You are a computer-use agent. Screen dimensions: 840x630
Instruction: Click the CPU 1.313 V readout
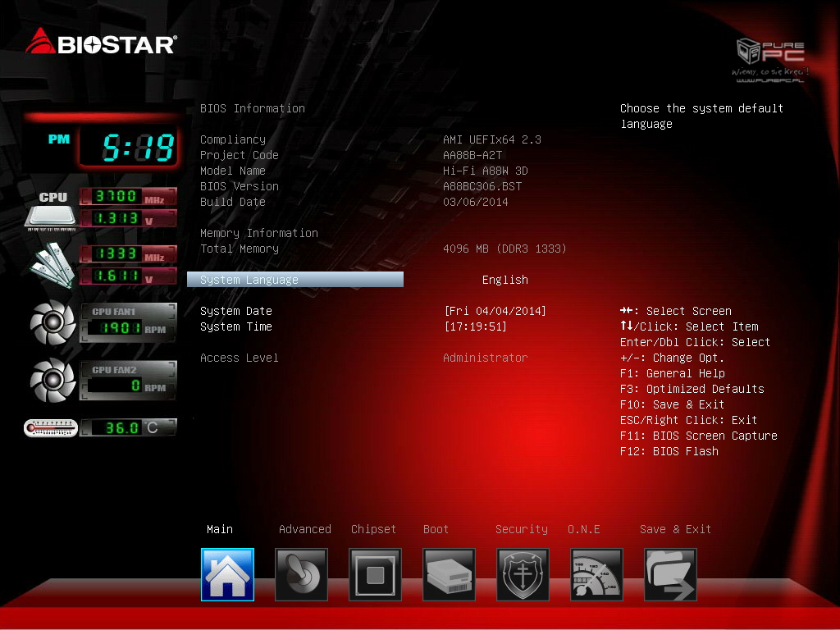point(128,218)
